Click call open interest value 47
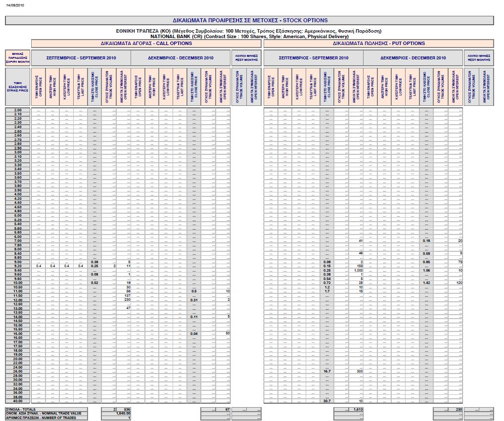Viewport: 504px width, 421px height. [128, 308]
